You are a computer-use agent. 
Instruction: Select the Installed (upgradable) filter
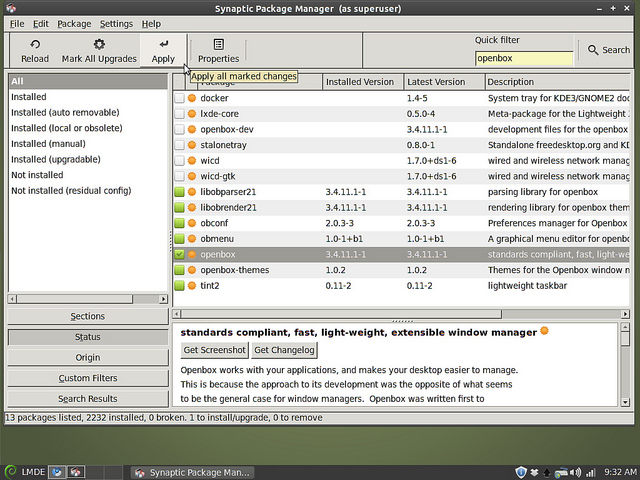(56, 159)
